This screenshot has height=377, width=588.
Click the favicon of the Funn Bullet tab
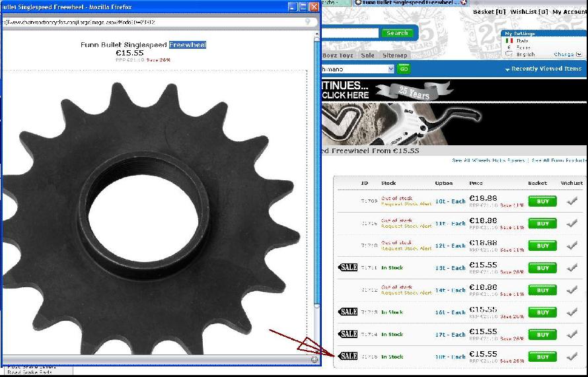[x=358, y=3]
